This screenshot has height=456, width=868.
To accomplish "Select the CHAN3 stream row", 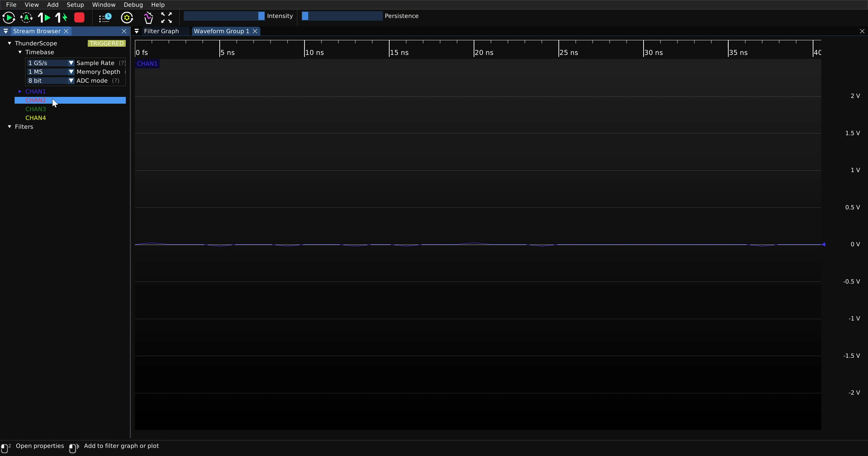I will pyautogui.click(x=70, y=109).
